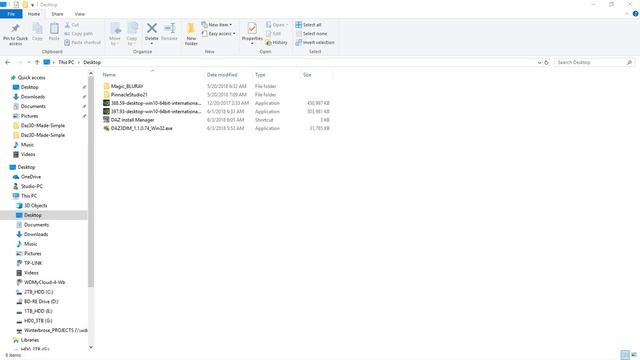Select the DAZ3DIM_1.1.0.74_Win32.exe file
This screenshot has width=640, height=360.
pos(141,128)
